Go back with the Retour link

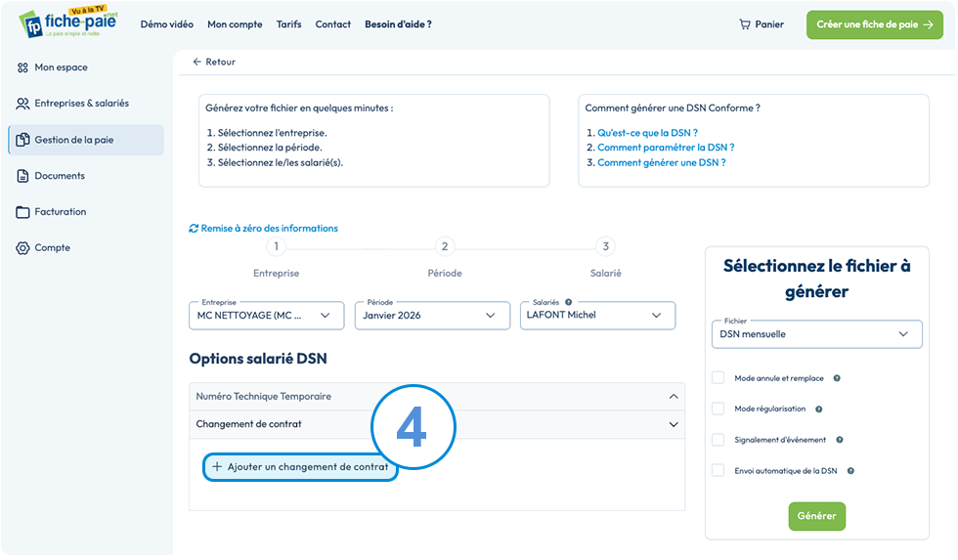(214, 62)
